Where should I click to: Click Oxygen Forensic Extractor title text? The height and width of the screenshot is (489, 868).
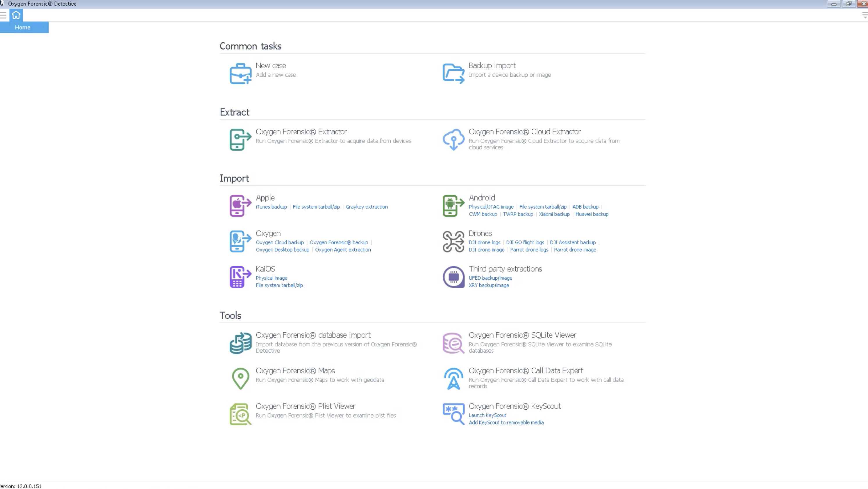(301, 132)
